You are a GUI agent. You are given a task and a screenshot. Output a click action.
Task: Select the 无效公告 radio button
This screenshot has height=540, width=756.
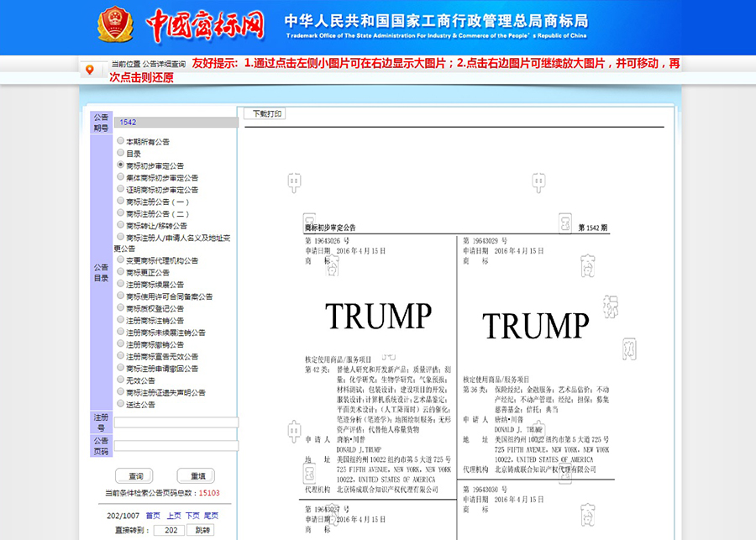120,380
